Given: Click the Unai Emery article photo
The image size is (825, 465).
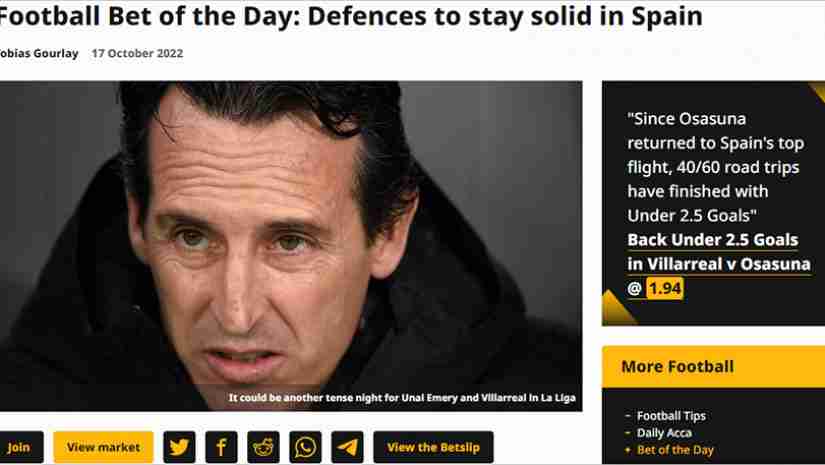Looking at the screenshot, I should pyautogui.click(x=291, y=246).
